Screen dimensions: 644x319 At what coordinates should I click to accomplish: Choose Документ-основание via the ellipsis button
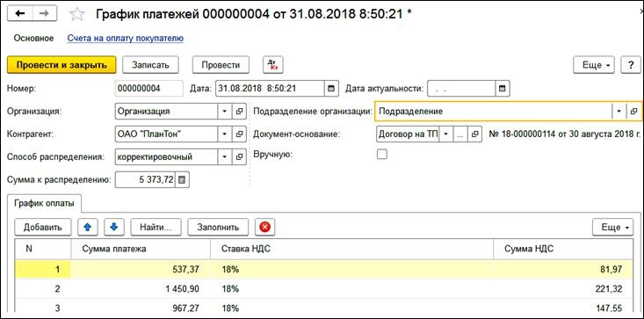pyautogui.click(x=461, y=134)
